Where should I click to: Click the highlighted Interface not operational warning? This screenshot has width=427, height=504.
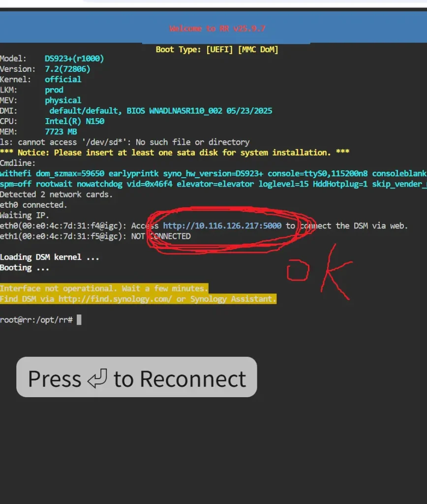104,288
